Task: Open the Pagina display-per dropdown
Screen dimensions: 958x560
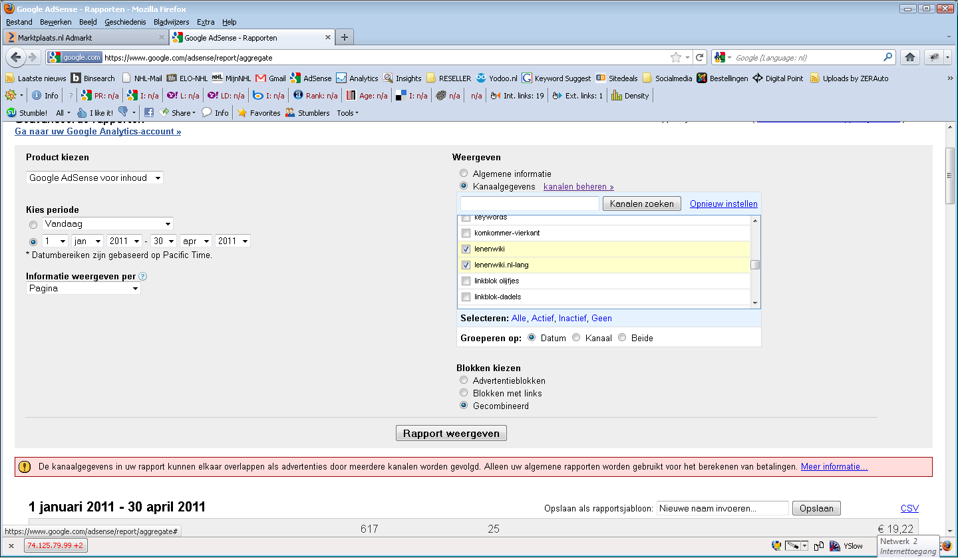Action: 83,288
